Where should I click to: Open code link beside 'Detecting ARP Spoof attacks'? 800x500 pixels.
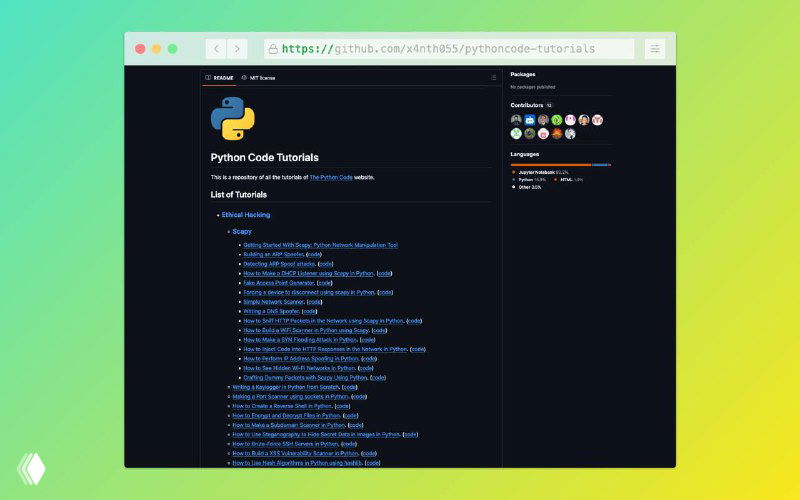326,264
